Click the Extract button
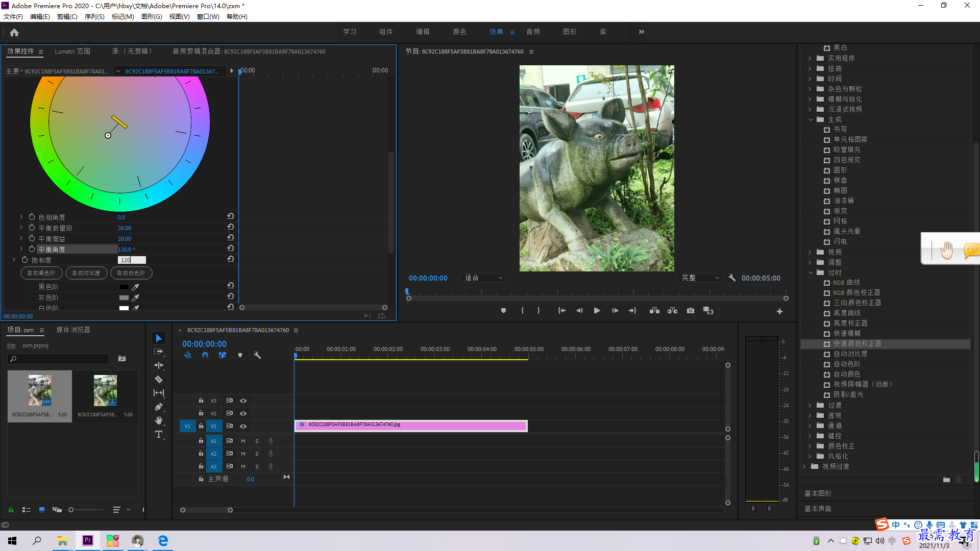This screenshot has height=551, width=980. (672, 311)
